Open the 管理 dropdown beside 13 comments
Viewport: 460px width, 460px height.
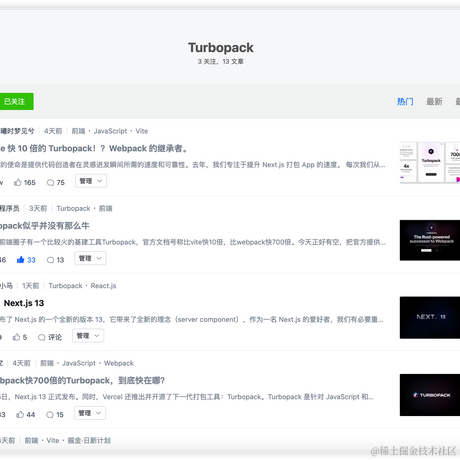90,258
